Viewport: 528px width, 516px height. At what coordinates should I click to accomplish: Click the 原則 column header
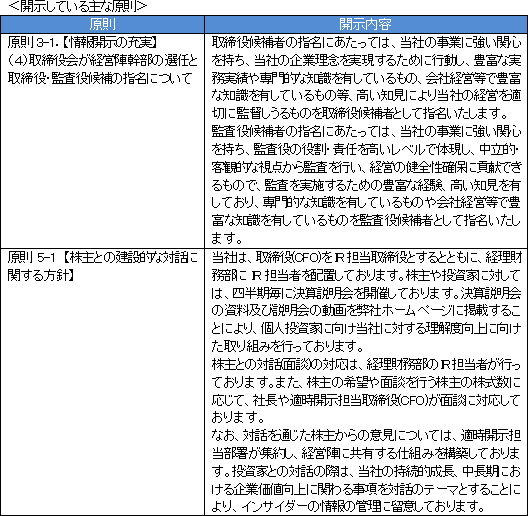[102, 24]
